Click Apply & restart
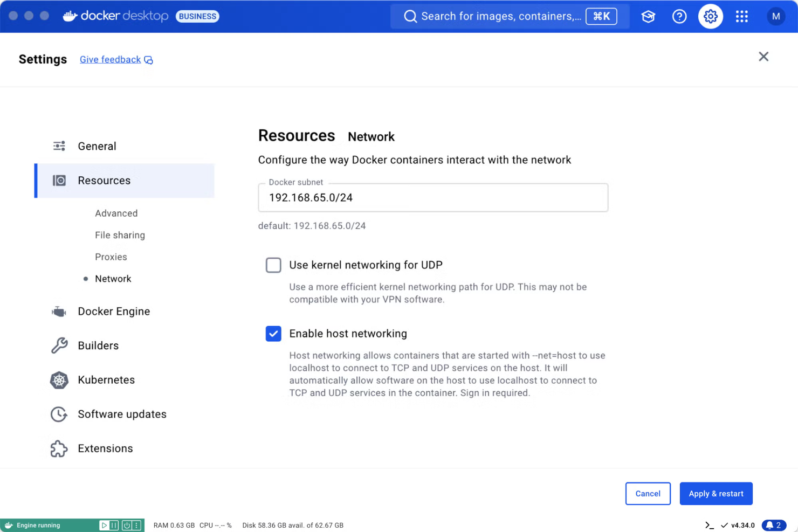Image resolution: width=798 pixels, height=532 pixels. [x=716, y=493]
